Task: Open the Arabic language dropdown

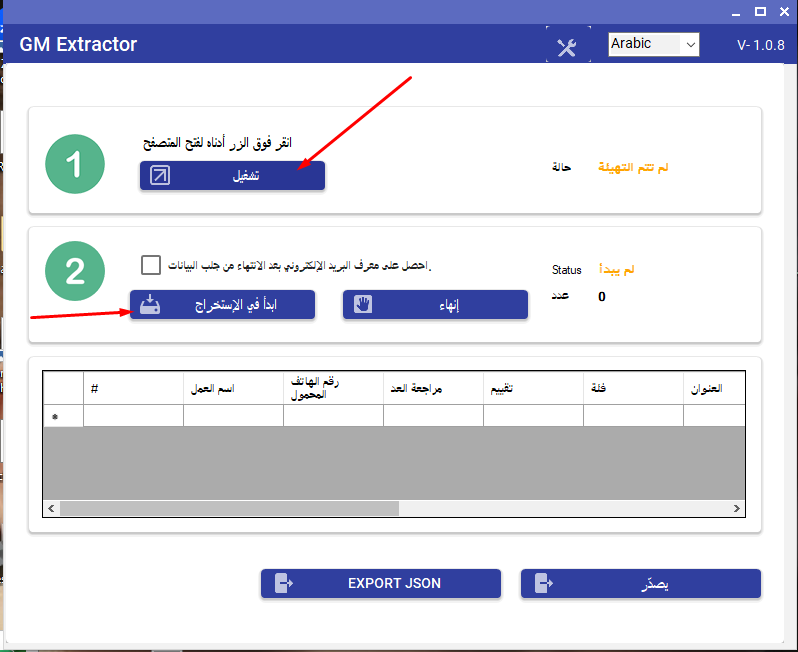Action: 654,45
